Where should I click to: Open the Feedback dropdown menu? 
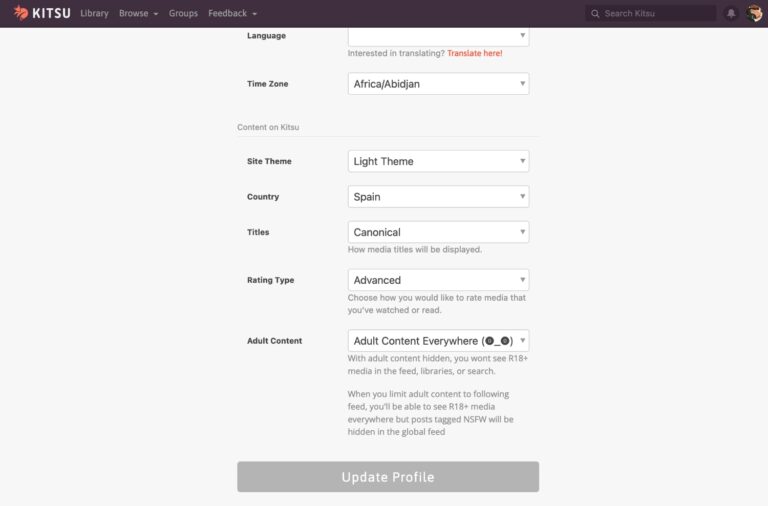pyautogui.click(x=232, y=14)
